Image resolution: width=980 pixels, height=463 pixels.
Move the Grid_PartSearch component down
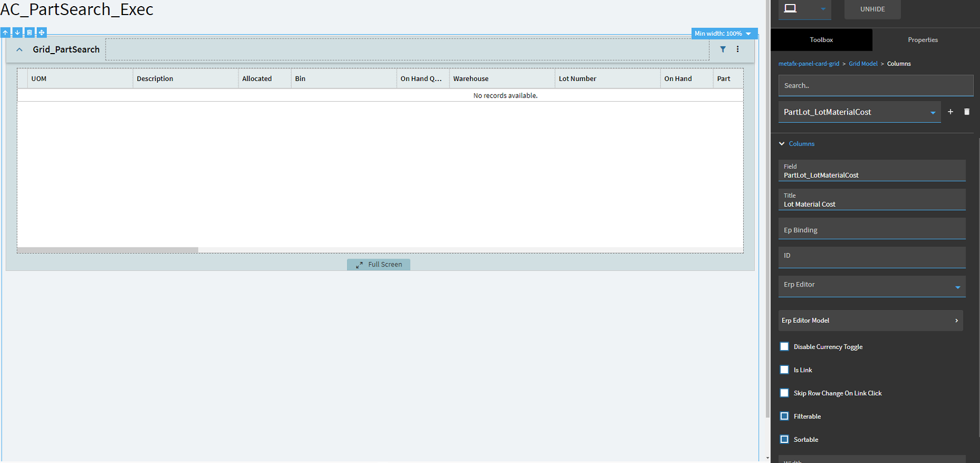[x=17, y=33]
